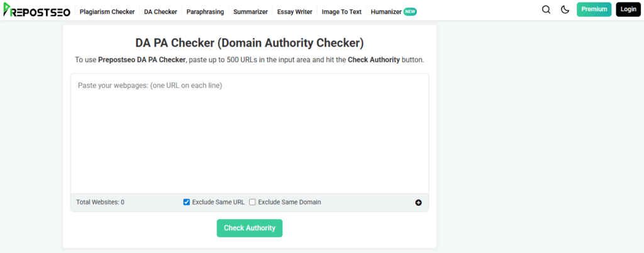Screen dimensions: 644x253
Task: Open the search magnifier icon
Action: 546,9
